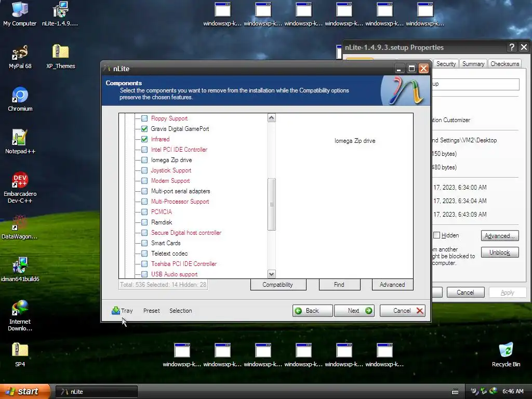Open idman641build6 installer icon
The height and width of the screenshot is (399, 532).
pos(20,270)
